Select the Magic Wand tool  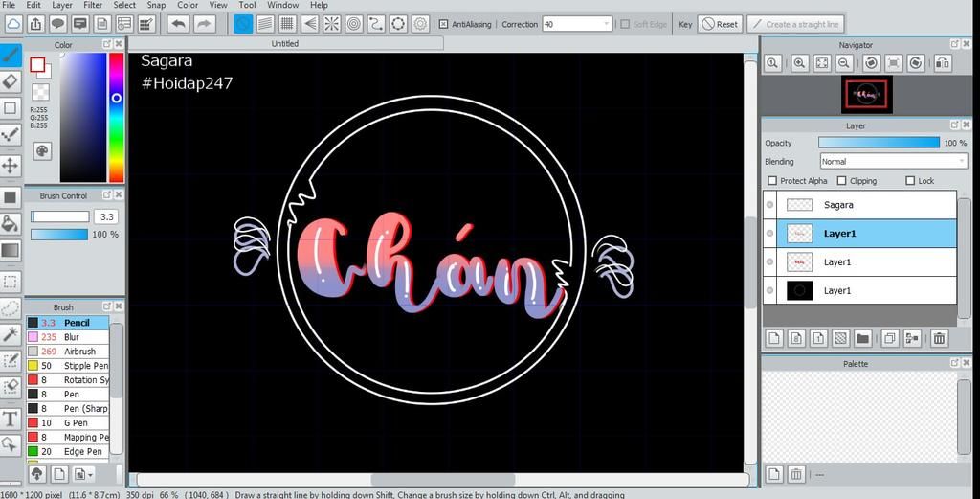coord(10,334)
